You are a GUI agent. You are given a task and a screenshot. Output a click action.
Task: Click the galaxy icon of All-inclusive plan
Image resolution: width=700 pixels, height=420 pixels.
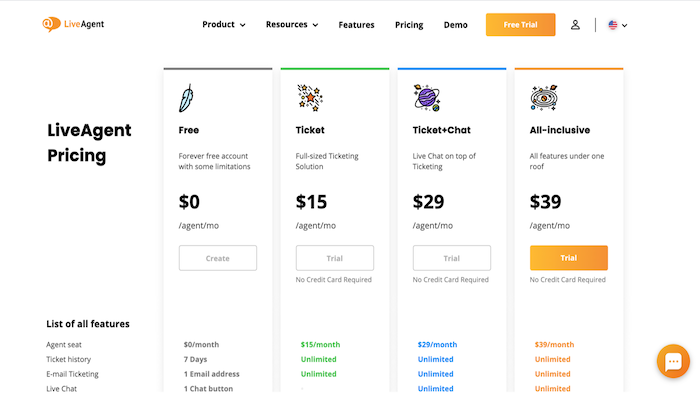click(544, 98)
